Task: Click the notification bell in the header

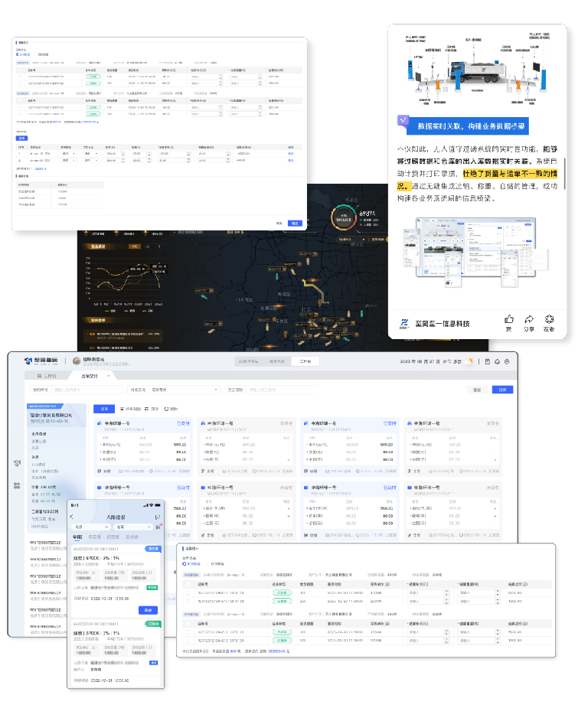Action: [497, 361]
